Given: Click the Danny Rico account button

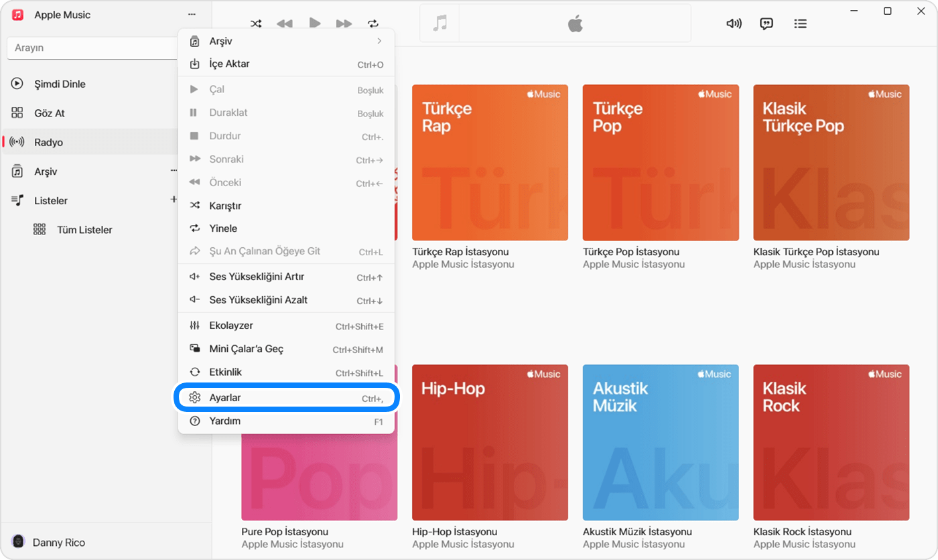Looking at the screenshot, I should coord(49,542).
